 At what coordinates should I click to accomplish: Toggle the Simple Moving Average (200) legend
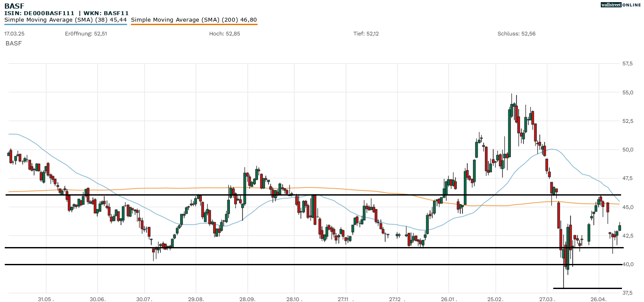click(194, 19)
